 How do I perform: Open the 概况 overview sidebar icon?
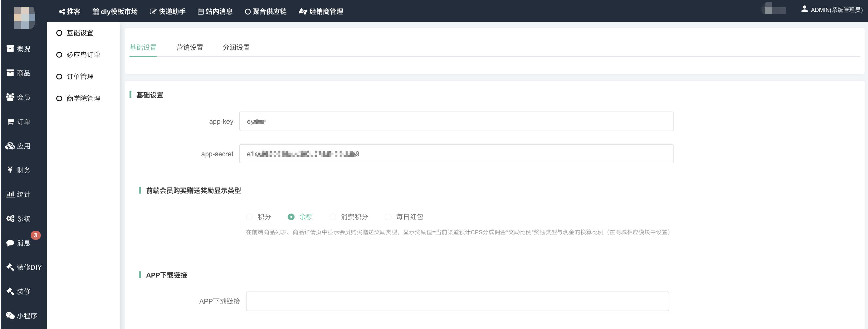[x=10, y=49]
